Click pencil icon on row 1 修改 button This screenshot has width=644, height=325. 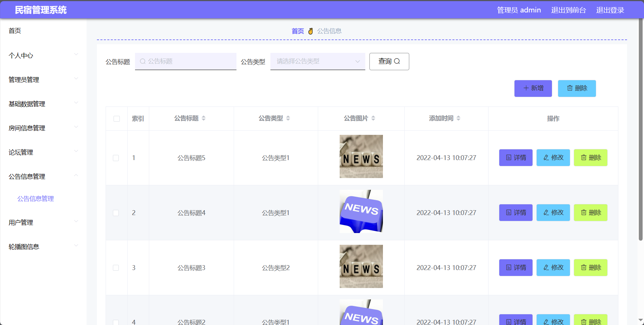[546, 158]
